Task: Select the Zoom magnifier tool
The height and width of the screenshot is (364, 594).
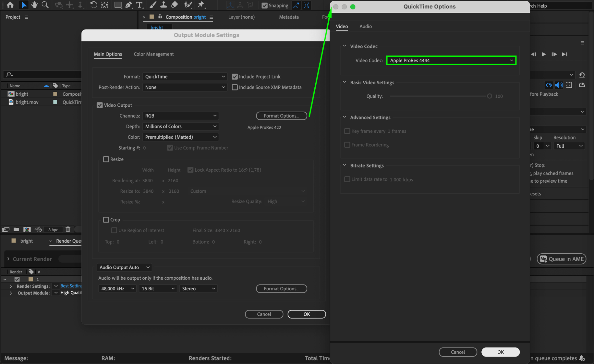Action: click(45, 5)
